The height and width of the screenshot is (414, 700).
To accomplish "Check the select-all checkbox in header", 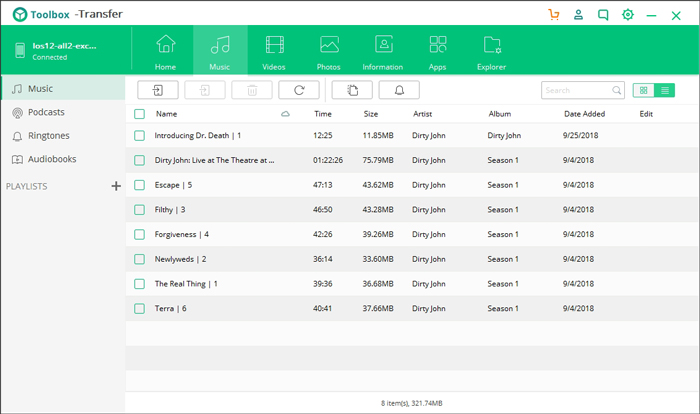I will (140, 114).
